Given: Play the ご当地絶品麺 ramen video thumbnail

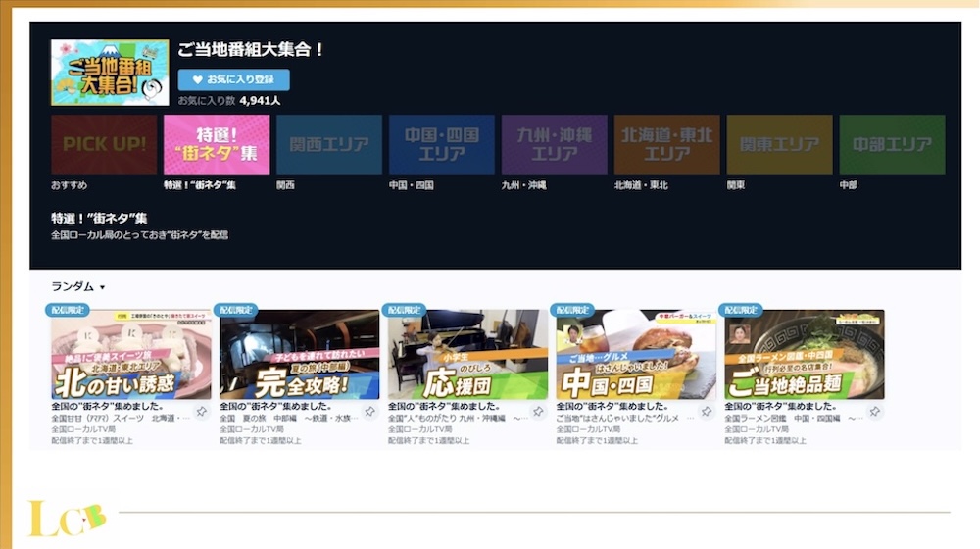Looking at the screenshot, I should click(x=805, y=355).
